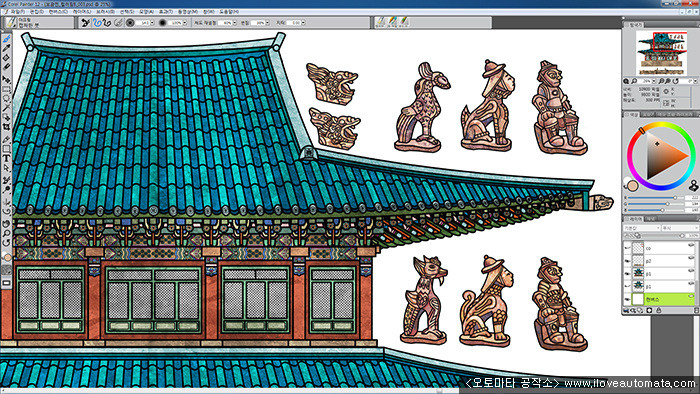Click the Navigator reset rotation icon
700x394 pixels.
(x=676, y=81)
